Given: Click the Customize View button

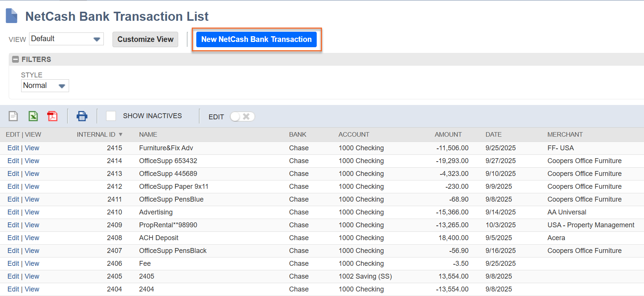Looking at the screenshot, I should (x=145, y=39).
